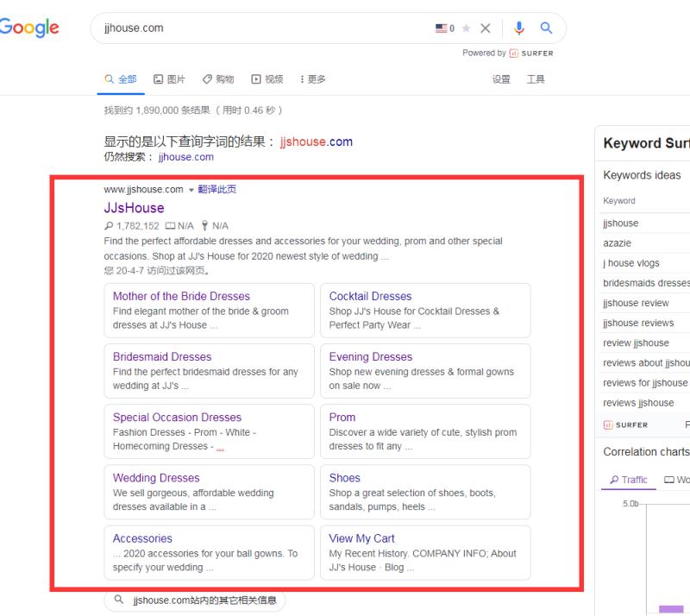Expand dropdown arrow next to www.jjshouse.com
This screenshot has height=616, width=690.
[x=191, y=190]
